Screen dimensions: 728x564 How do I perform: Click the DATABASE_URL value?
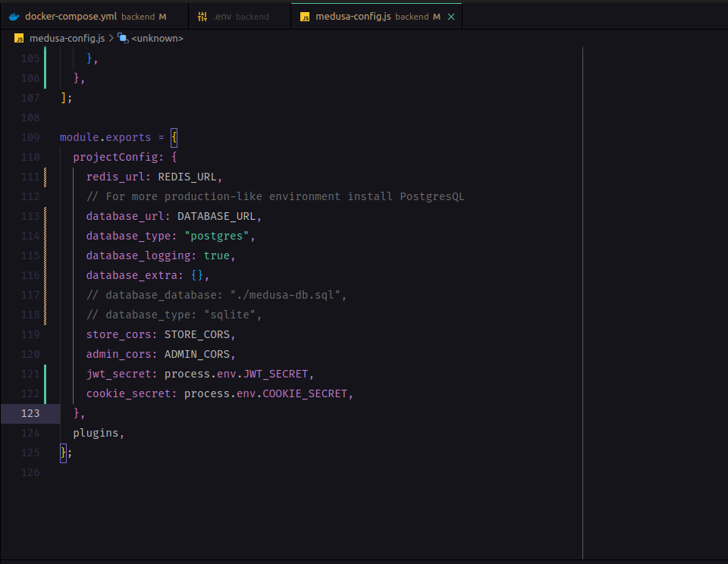216,216
